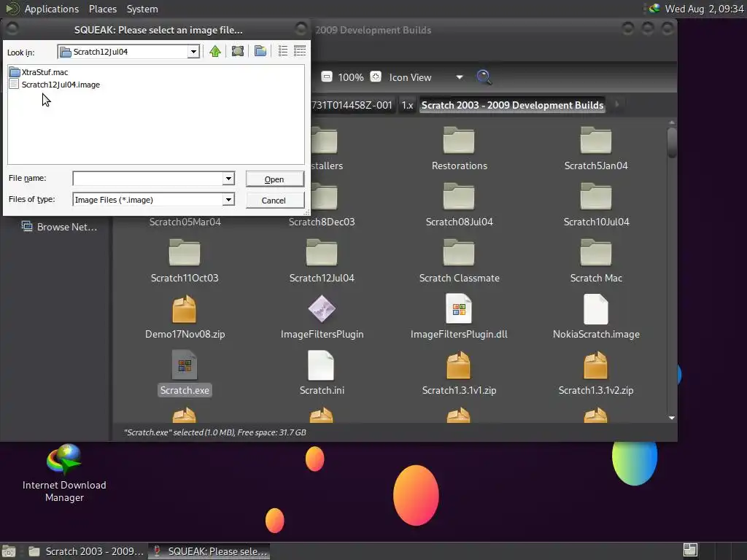
Task: Select Scratch1.3.1v1.zip archive
Action: click(459, 373)
